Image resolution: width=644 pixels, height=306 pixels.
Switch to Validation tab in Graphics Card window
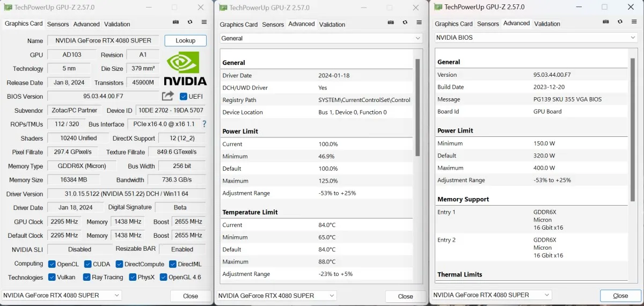pos(117,24)
